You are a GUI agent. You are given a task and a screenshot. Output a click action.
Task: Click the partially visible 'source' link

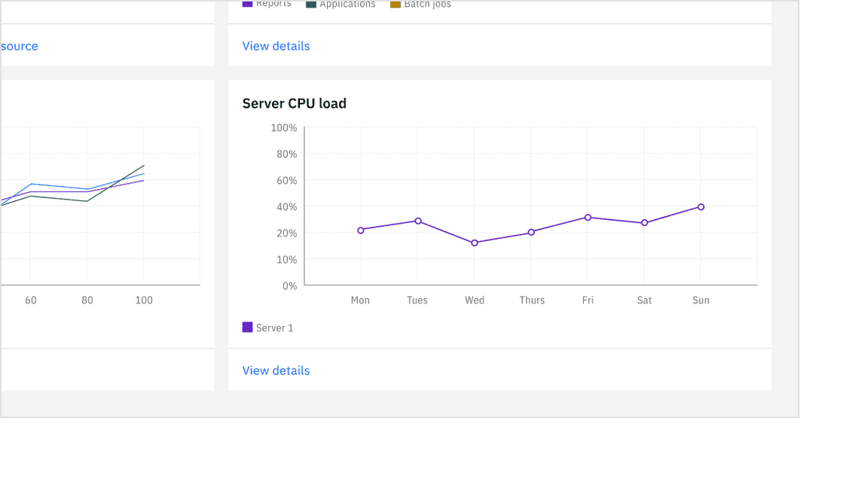[x=20, y=46]
